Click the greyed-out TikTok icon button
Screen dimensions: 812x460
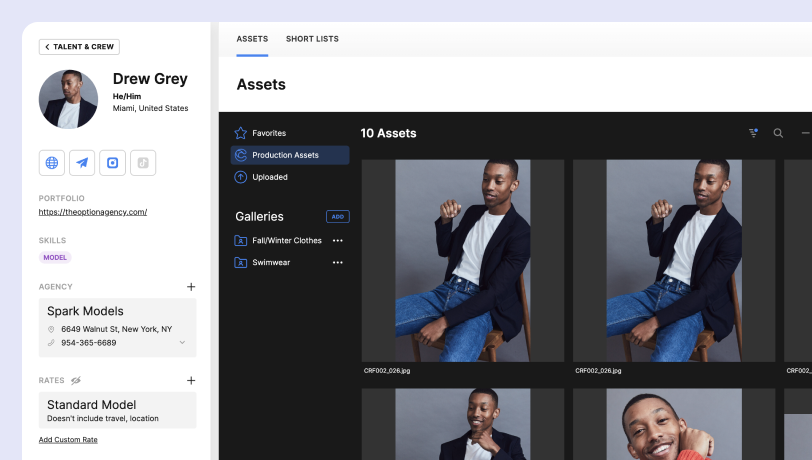(x=143, y=163)
